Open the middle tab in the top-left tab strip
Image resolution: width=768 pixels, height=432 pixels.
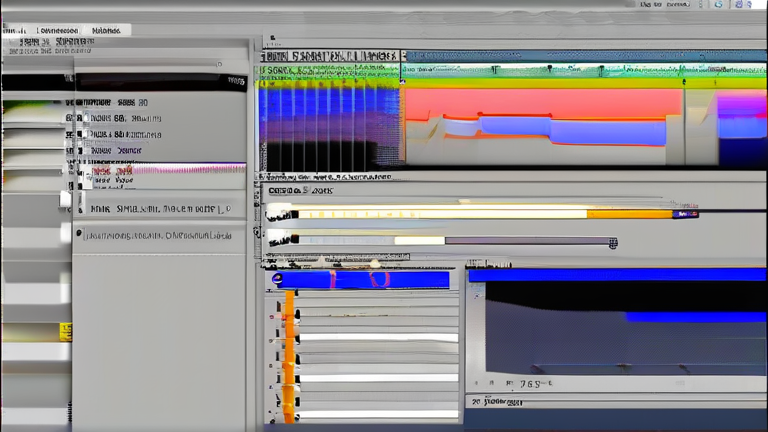57,30
